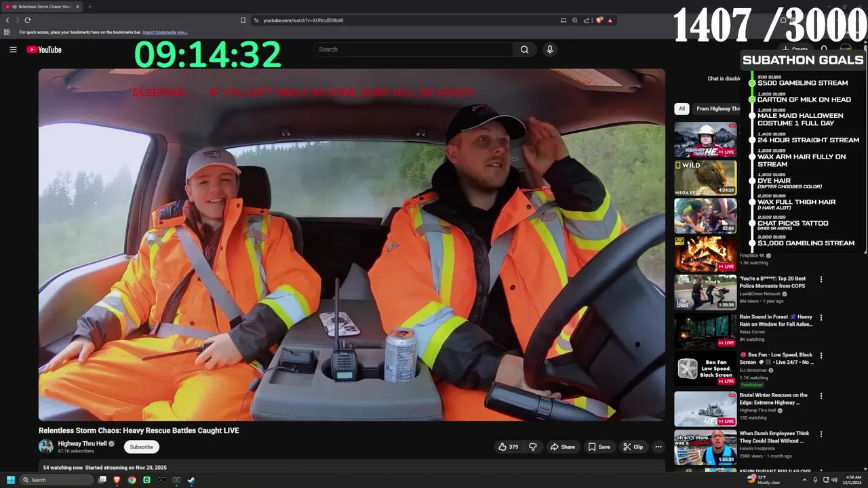Open options for Dumb Employees video
Viewport: 868px width, 488px height.
pyautogui.click(x=821, y=434)
